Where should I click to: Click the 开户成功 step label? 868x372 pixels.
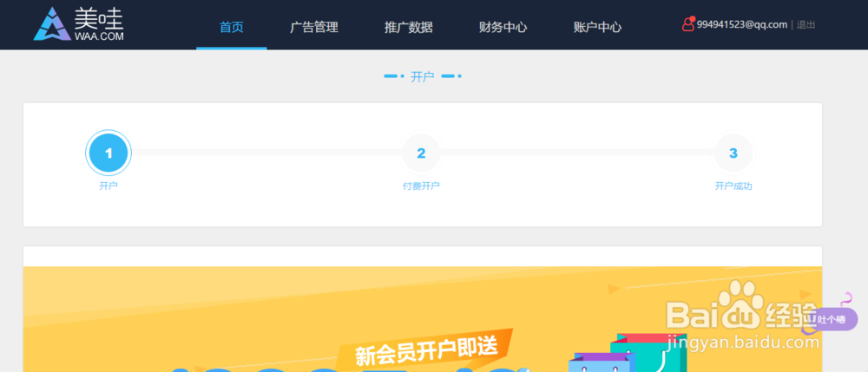point(733,186)
